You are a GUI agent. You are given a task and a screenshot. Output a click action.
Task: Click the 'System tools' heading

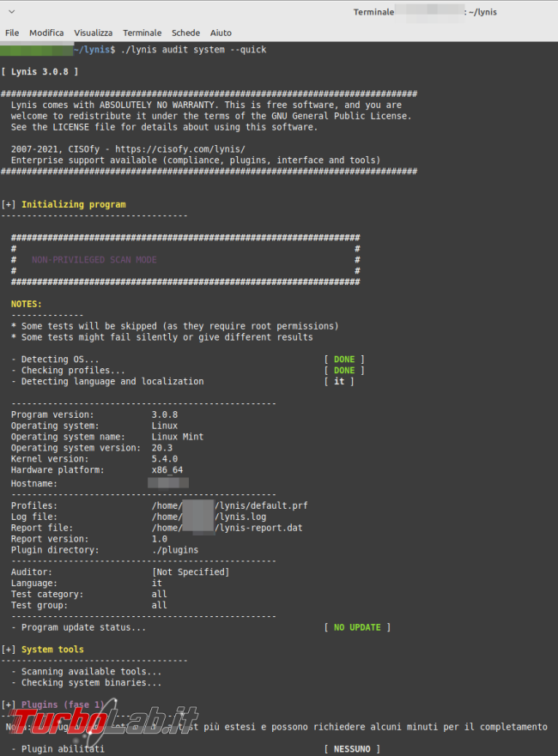(x=52, y=650)
